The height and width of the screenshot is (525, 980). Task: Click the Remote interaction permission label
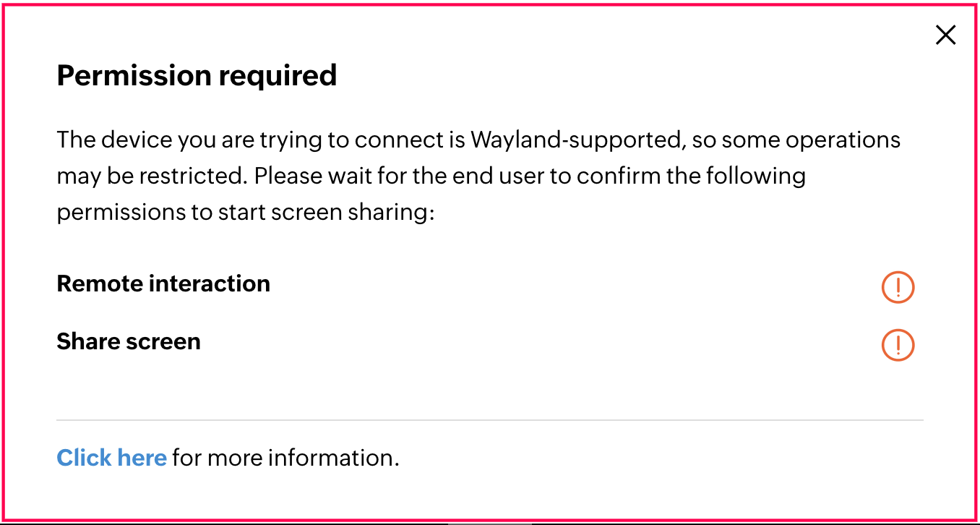(x=163, y=283)
